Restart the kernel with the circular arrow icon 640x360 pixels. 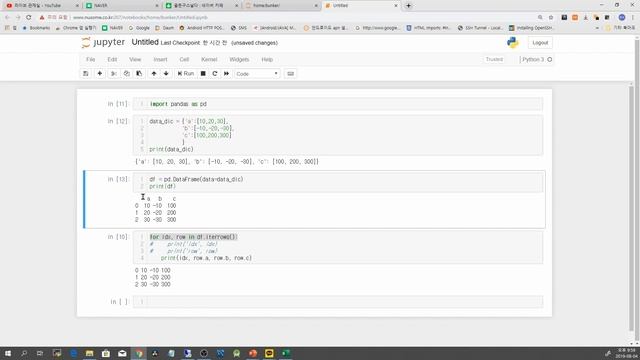[215, 73]
